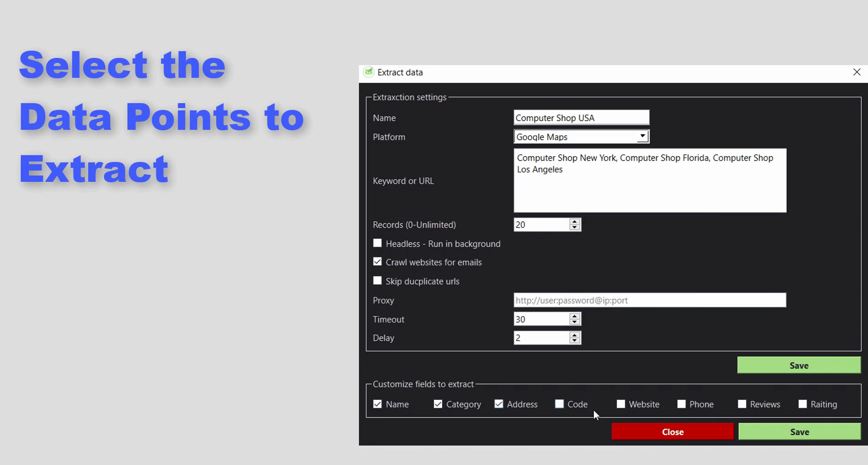Click Save below Customize fields section
This screenshot has width=868, height=465.
(x=799, y=432)
